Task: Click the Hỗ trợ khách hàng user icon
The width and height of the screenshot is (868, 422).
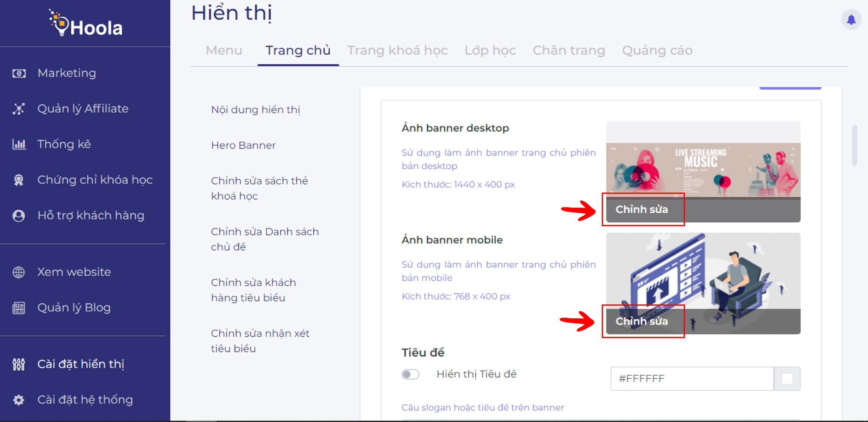Action: (x=19, y=216)
